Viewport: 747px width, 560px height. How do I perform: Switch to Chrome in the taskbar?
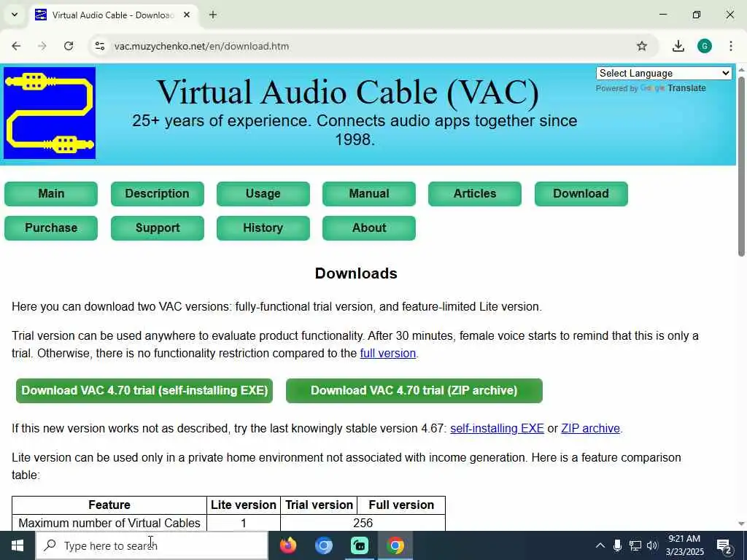click(x=395, y=545)
